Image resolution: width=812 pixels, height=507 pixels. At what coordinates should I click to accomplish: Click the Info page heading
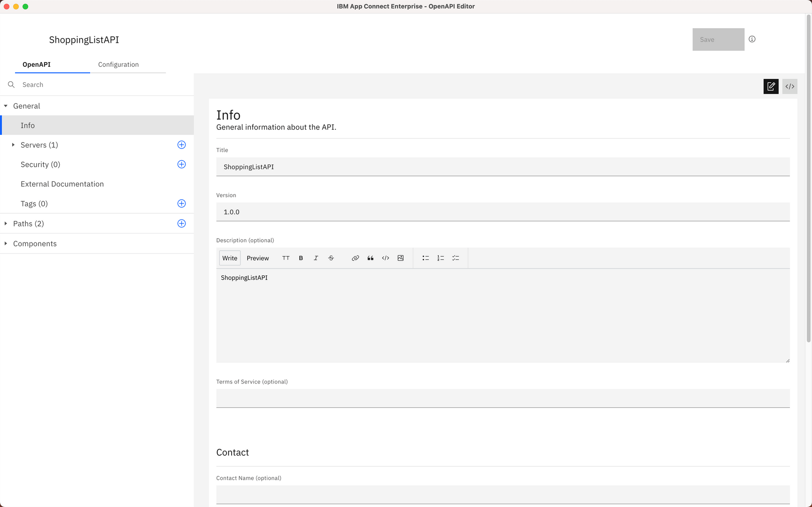(x=228, y=115)
